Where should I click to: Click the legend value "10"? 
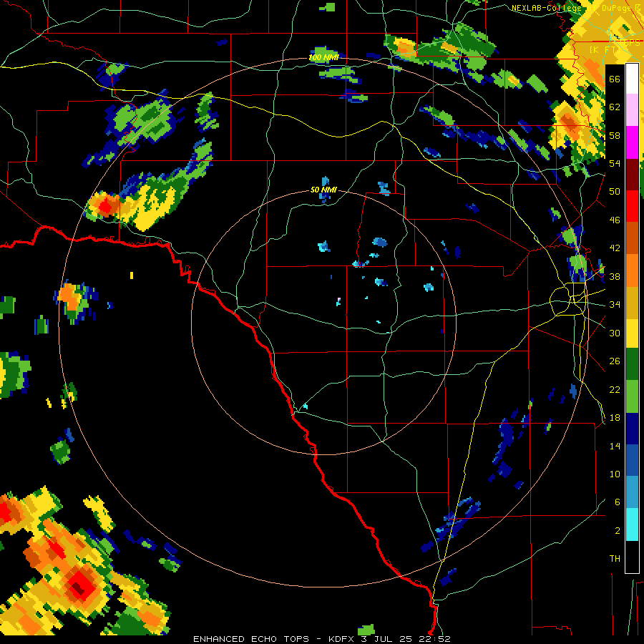point(615,474)
